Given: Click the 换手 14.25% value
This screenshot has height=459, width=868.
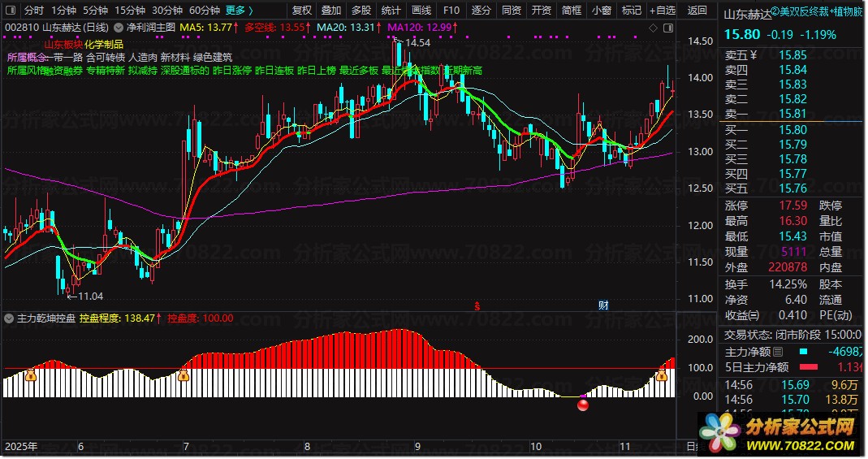Looking at the screenshot, I should coord(788,284).
